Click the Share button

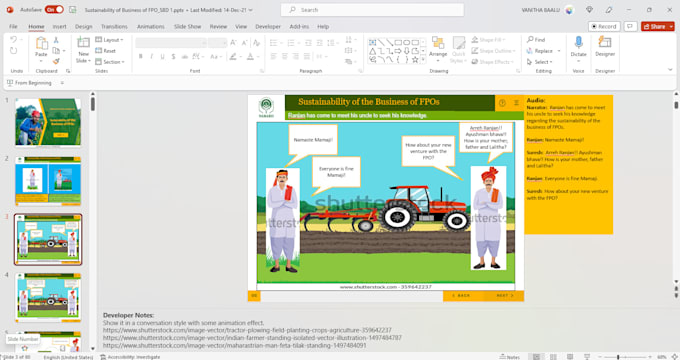click(x=657, y=26)
